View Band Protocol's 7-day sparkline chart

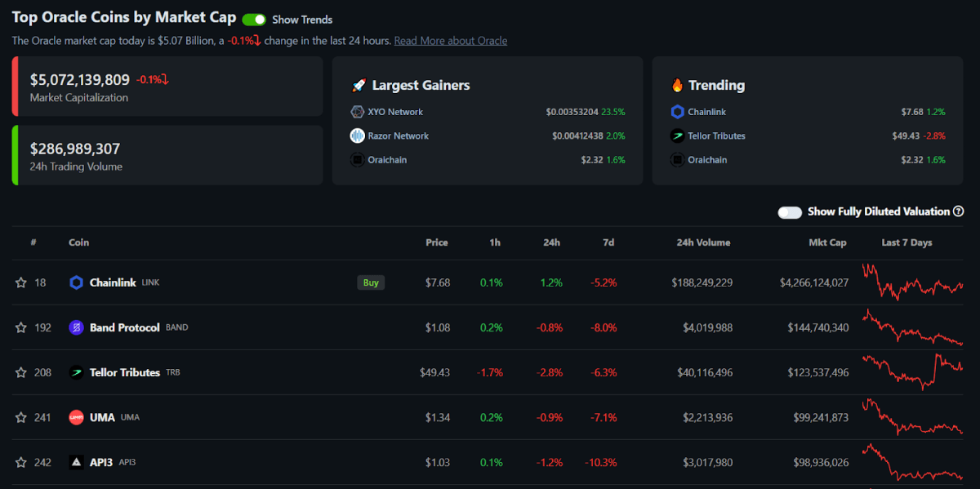[x=913, y=327]
